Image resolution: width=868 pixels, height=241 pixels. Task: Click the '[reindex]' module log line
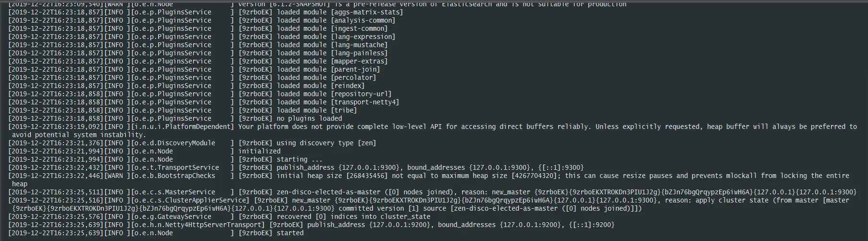pyautogui.click(x=186, y=86)
